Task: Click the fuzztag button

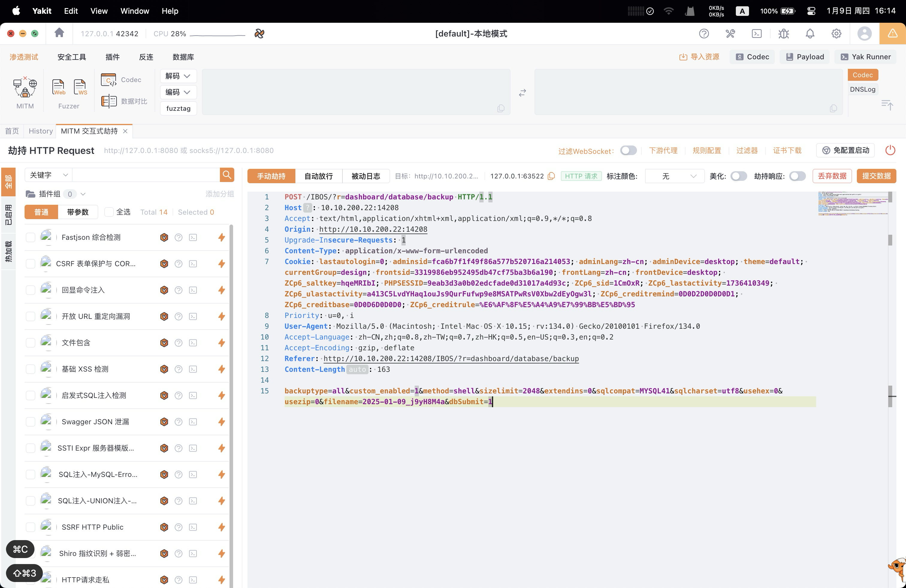Action: [178, 108]
